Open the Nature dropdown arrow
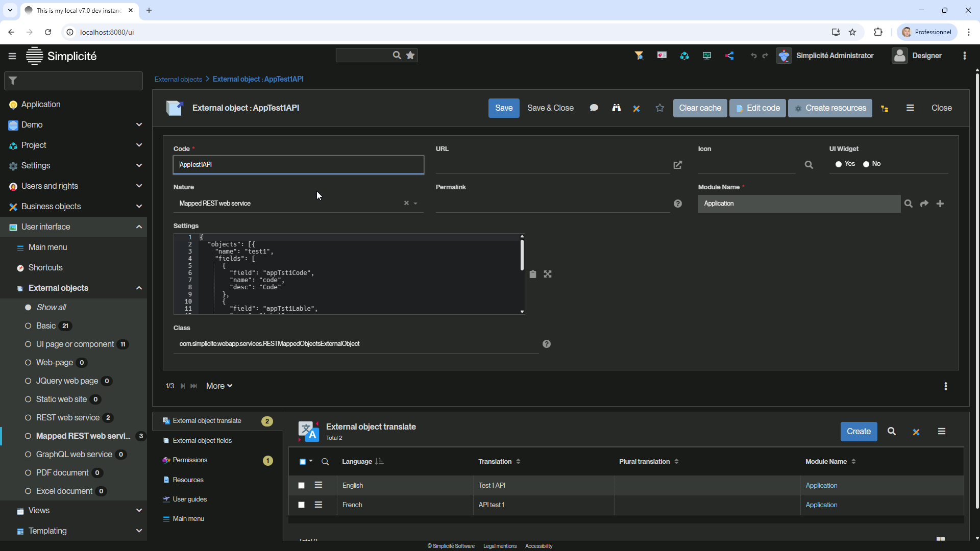This screenshot has width=980, height=551. point(415,204)
